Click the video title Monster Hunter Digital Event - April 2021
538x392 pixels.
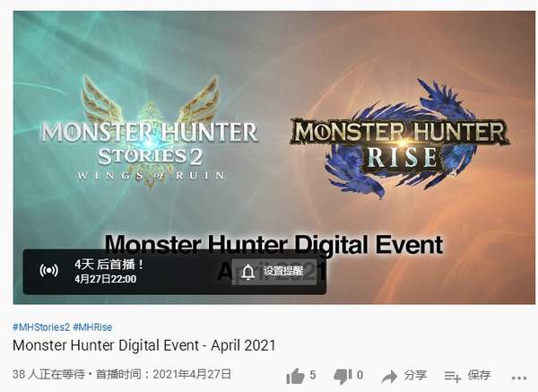[144, 345]
